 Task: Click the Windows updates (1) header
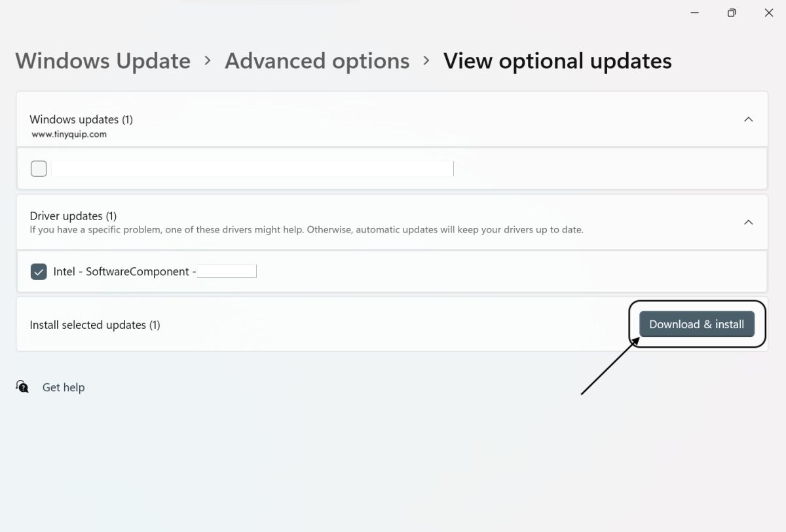click(81, 119)
